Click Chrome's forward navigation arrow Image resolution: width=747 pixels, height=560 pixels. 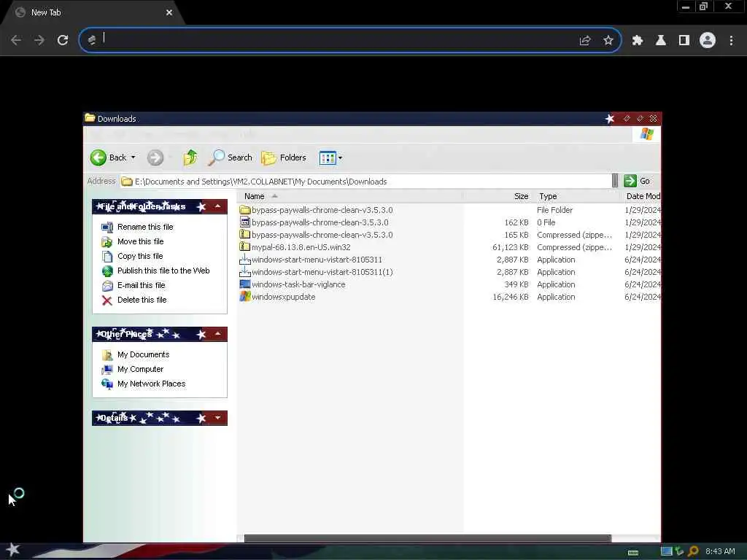coord(39,40)
